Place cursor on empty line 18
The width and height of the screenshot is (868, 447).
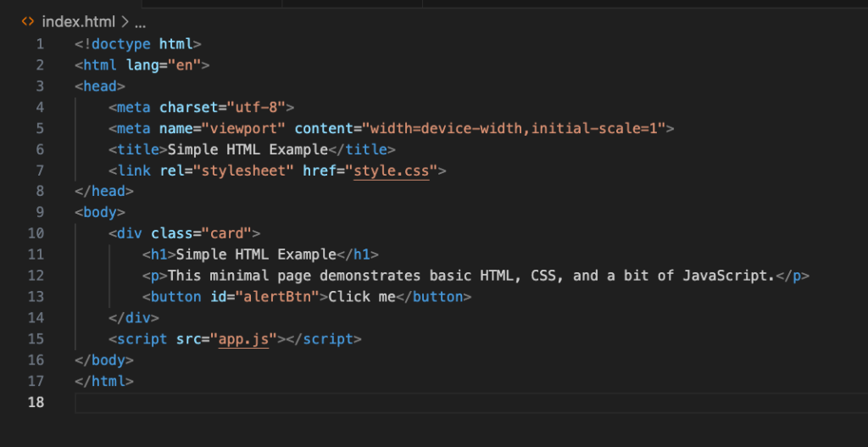pos(339,402)
